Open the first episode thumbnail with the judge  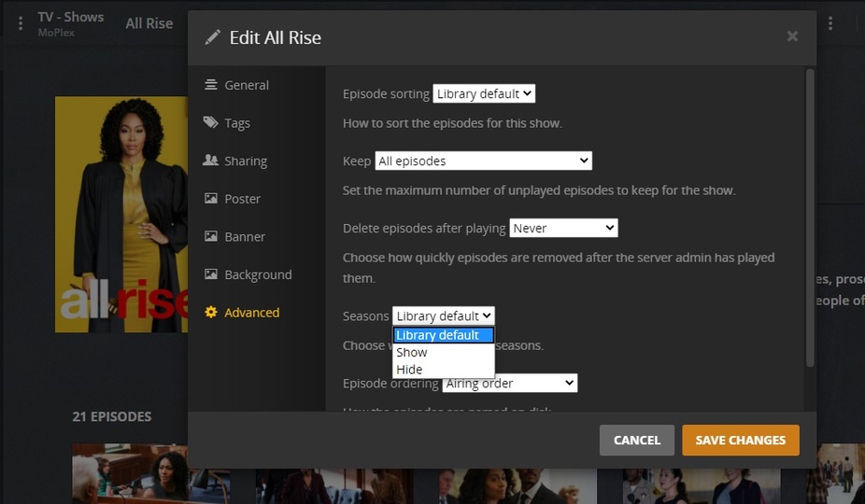coord(151,474)
